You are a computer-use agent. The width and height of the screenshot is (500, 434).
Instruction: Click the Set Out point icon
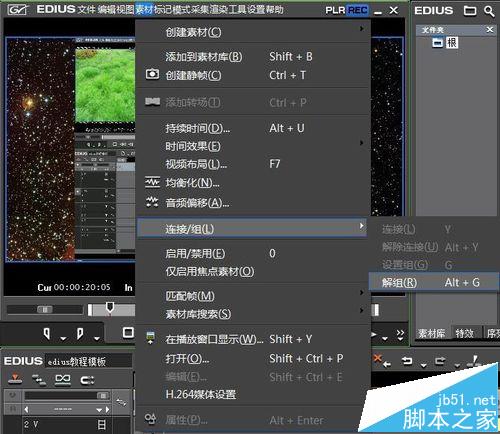tap(80, 333)
